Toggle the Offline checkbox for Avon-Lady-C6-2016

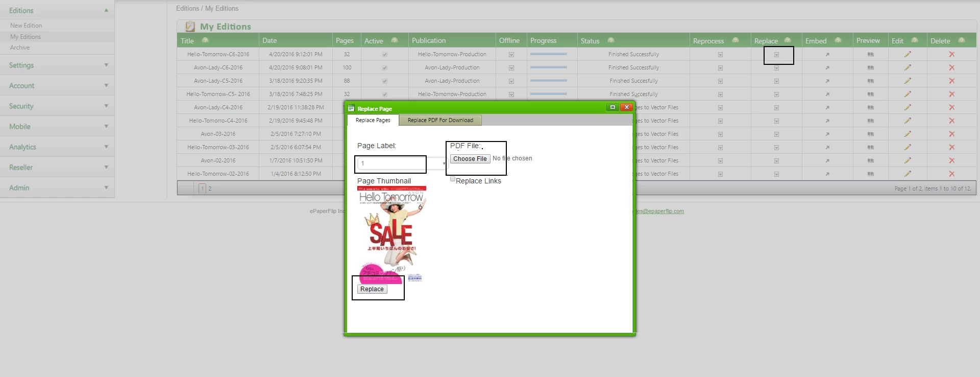click(511, 68)
